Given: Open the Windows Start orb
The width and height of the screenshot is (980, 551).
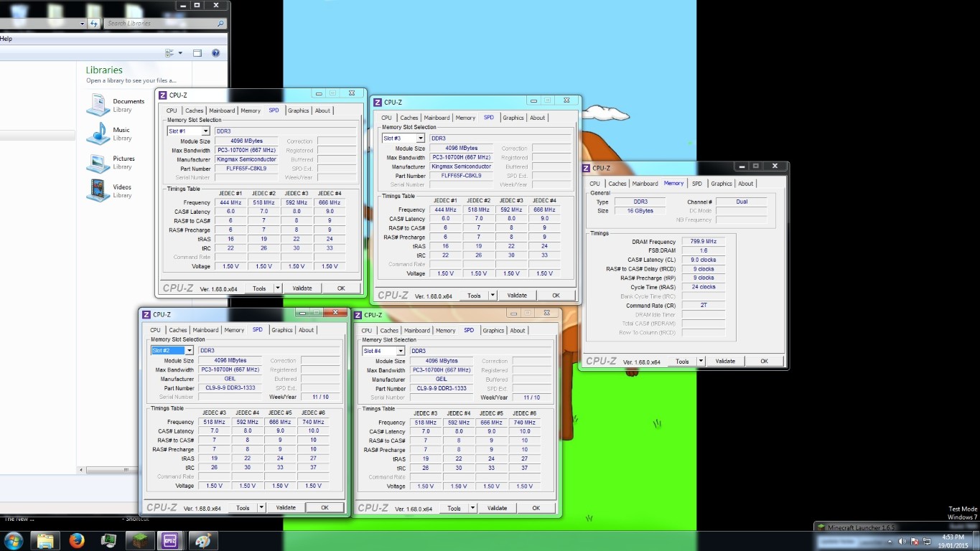Looking at the screenshot, I should 13,540.
